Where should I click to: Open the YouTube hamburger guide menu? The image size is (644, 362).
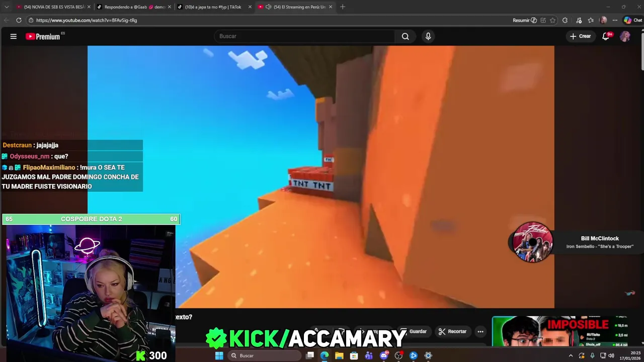(14, 36)
